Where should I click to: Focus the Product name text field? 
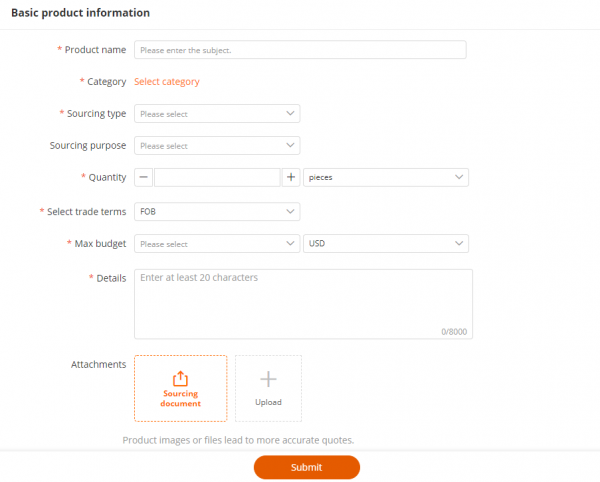click(x=300, y=50)
